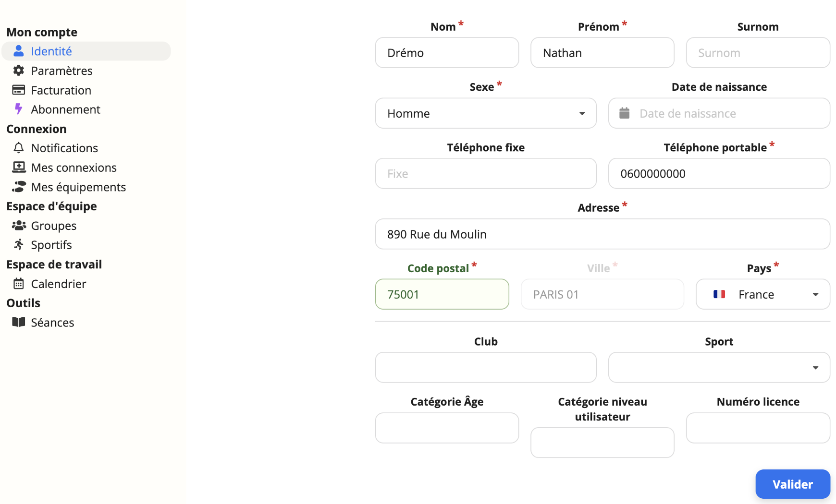
Task: Select Identité in the sidebar menu
Action: (x=51, y=51)
